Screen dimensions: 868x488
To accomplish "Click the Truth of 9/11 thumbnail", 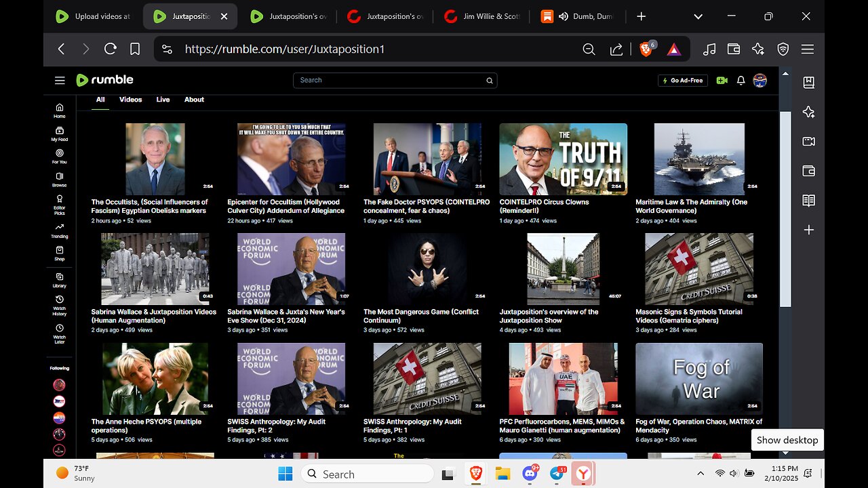I will (564, 159).
